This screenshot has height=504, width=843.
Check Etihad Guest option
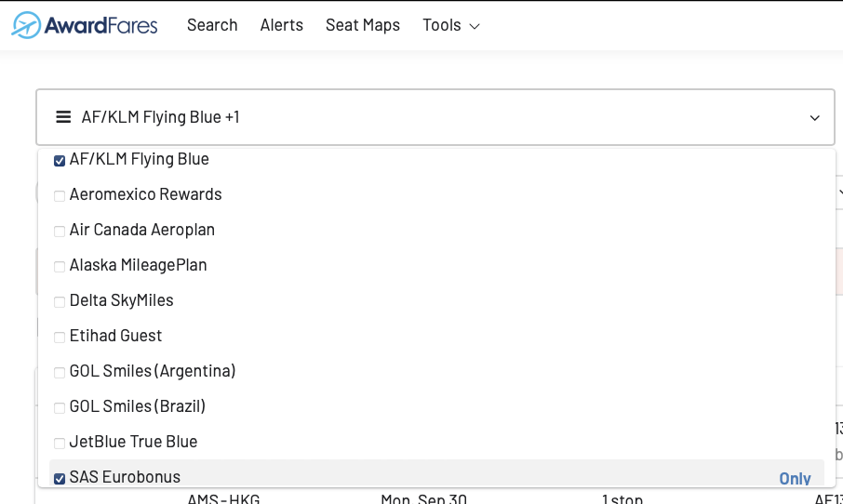click(x=60, y=338)
